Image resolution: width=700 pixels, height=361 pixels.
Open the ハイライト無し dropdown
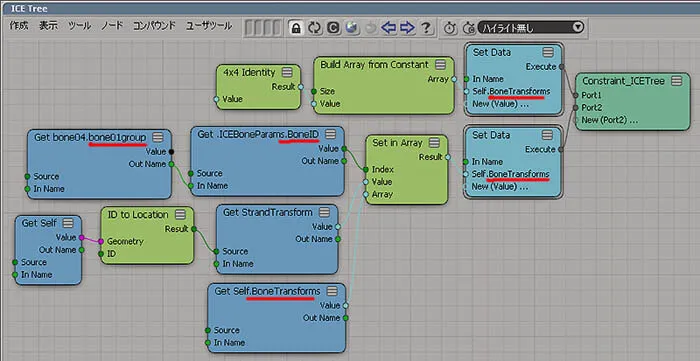coord(531,28)
